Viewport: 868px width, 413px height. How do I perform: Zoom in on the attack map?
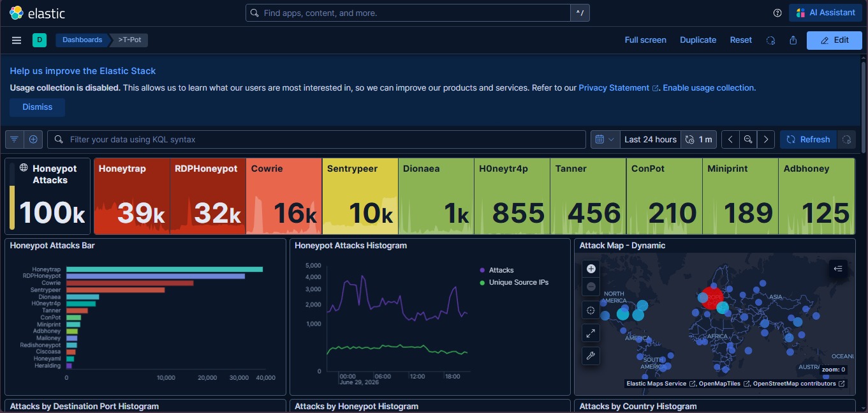[591, 269]
